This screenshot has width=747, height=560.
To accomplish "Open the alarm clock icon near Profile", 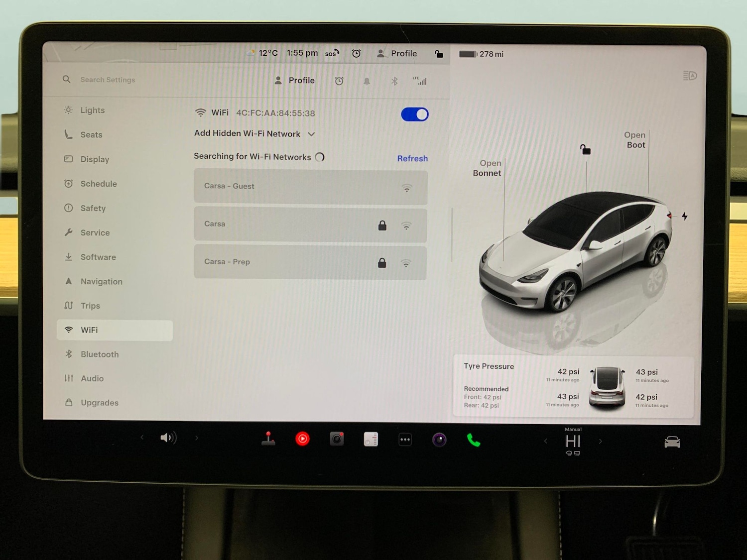I will coord(357,53).
